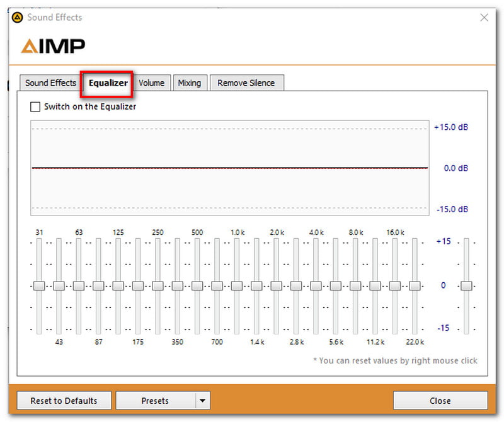
Task: Click the AIMP logo in header
Action: 53,46
